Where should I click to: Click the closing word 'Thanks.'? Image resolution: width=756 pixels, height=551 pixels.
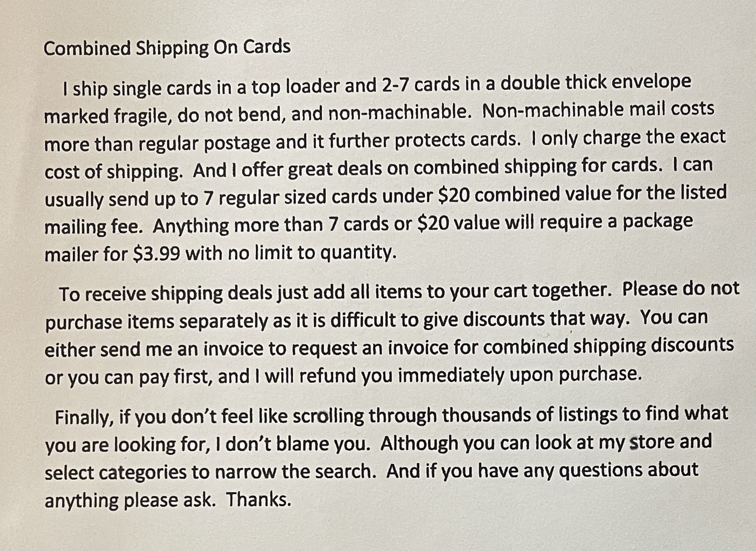[x=258, y=499]
